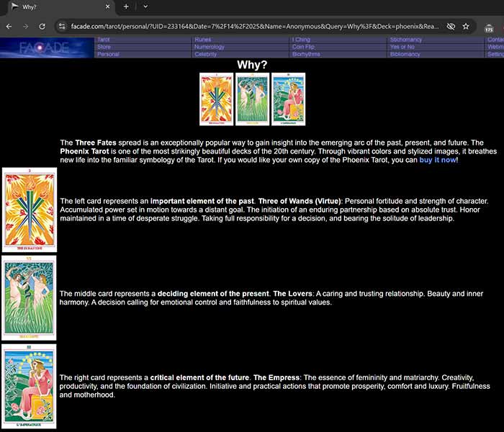Go to the I Ching section
This screenshot has height=432, width=504.
(x=301, y=40)
